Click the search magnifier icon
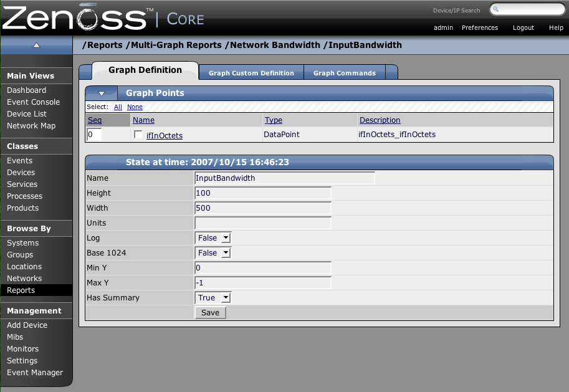The height and width of the screenshot is (392, 569). (495, 9)
